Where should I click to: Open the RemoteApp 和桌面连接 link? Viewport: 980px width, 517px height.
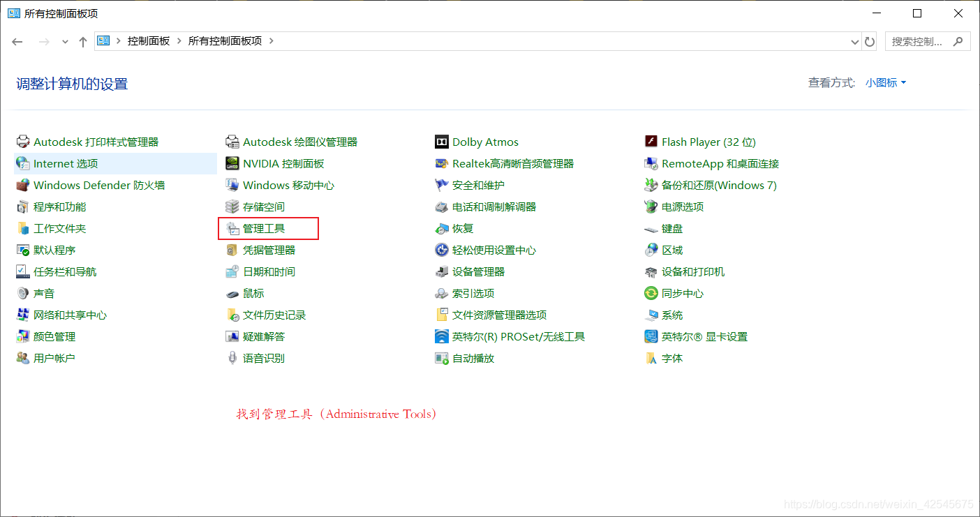[x=720, y=164]
